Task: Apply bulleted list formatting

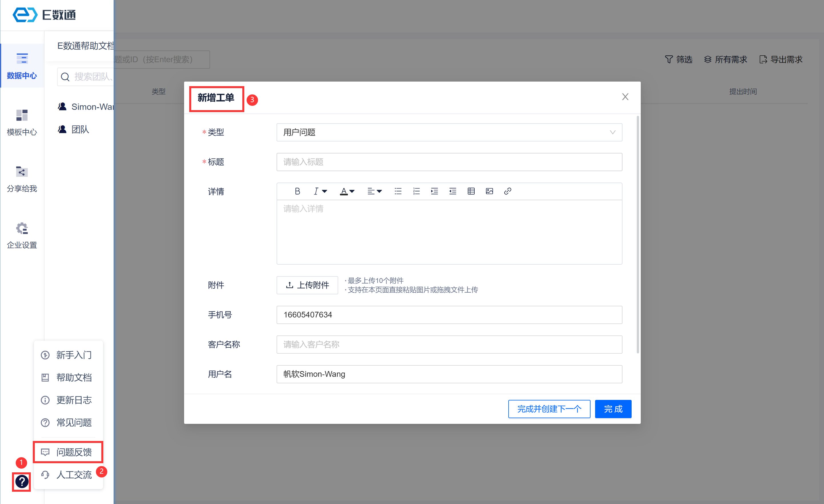Action: click(x=398, y=191)
